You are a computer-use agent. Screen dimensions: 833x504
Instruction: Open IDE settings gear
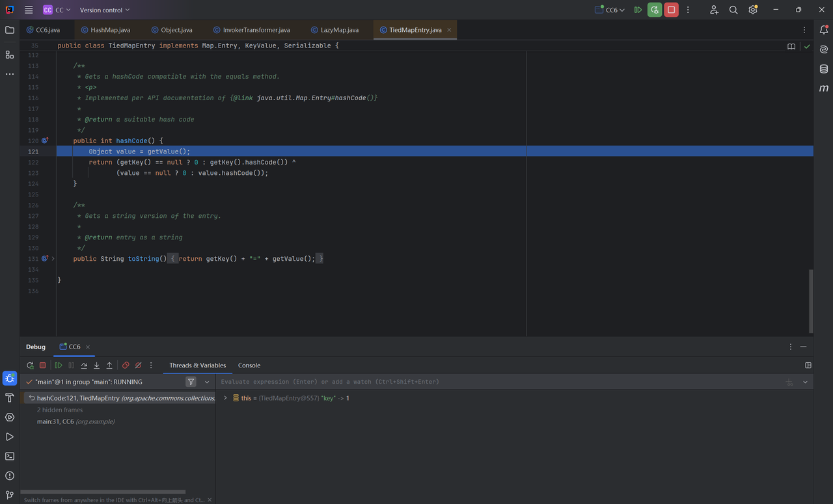[753, 10]
